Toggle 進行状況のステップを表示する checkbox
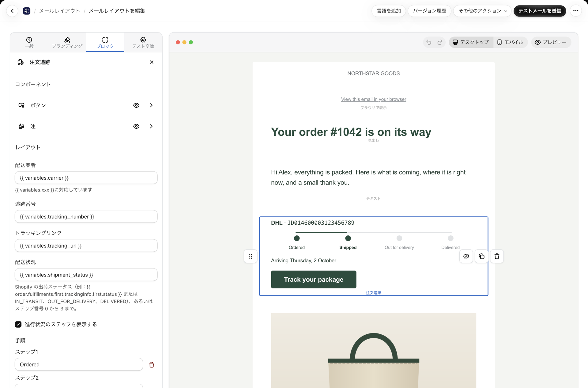588x388 pixels. click(18, 324)
